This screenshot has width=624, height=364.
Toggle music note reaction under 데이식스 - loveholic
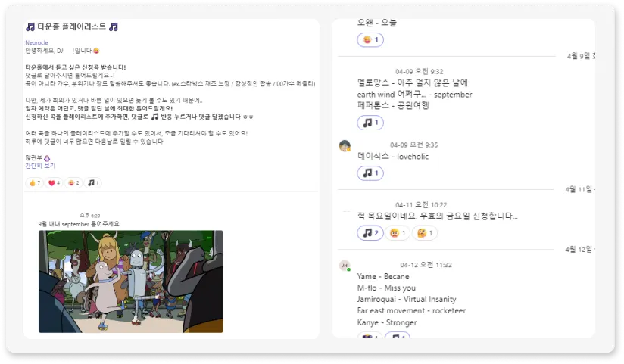[x=370, y=173]
